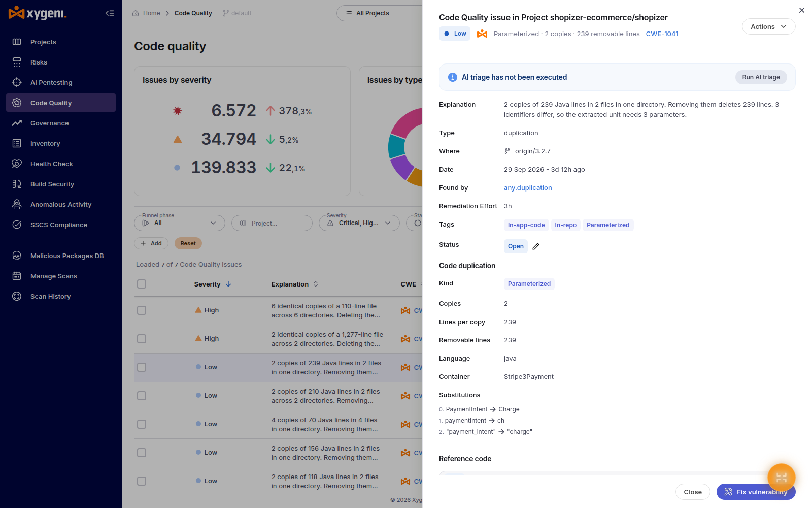Click the Xygeni logo
The width and height of the screenshot is (812, 508).
pyautogui.click(x=38, y=13)
